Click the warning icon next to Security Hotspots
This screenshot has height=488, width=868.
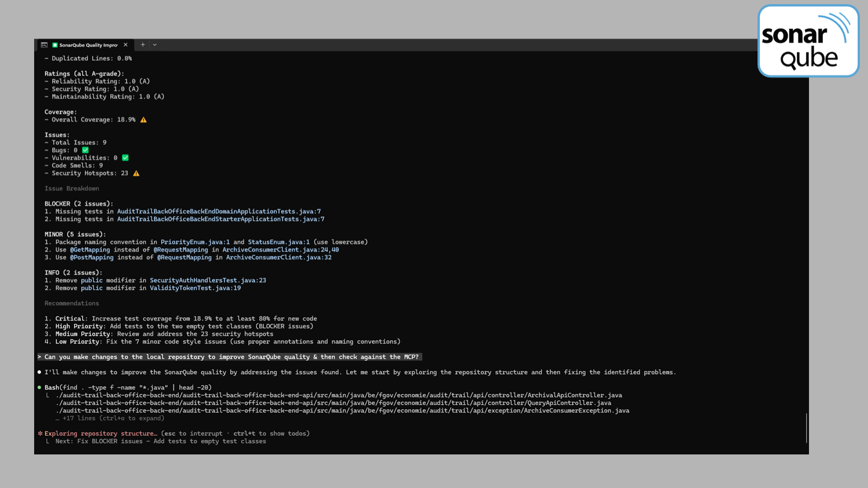click(x=136, y=173)
